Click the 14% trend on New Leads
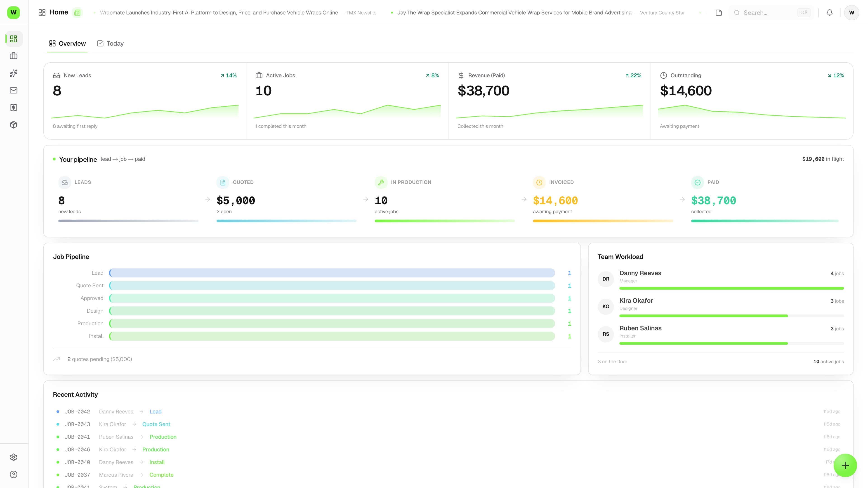This screenshot has height=488, width=868. coord(229,75)
